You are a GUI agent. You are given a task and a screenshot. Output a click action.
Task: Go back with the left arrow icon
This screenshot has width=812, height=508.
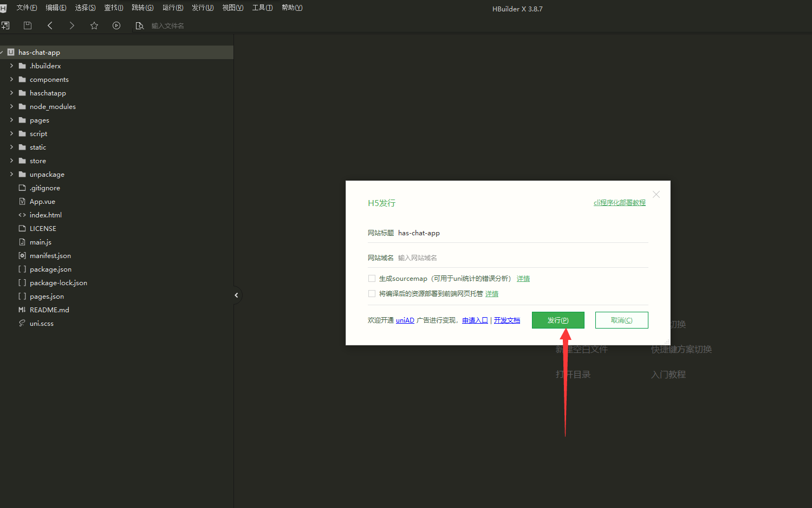click(50, 25)
